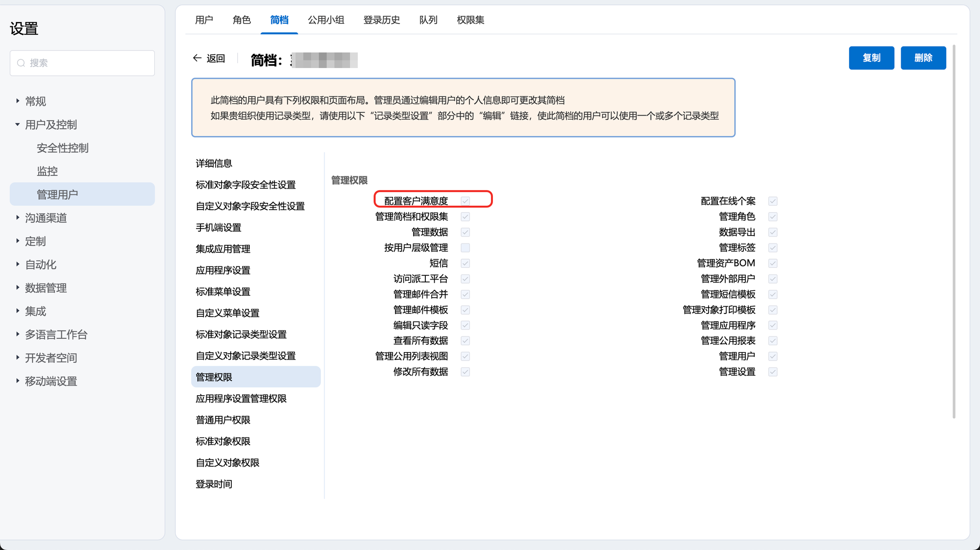Image resolution: width=980 pixels, height=550 pixels.
Task: Click the 复制 button
Action: pos(871,58)
